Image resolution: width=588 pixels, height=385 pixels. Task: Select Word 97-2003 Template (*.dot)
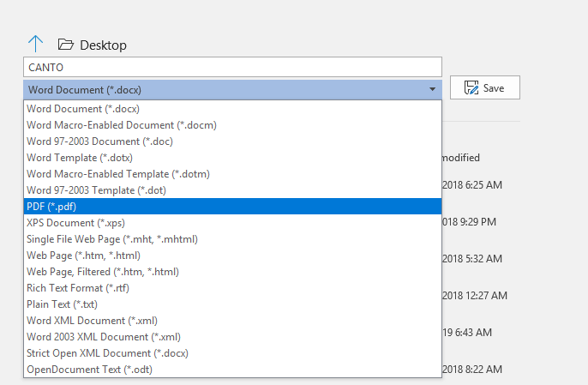pyautogui.click(x=232, y=190)
